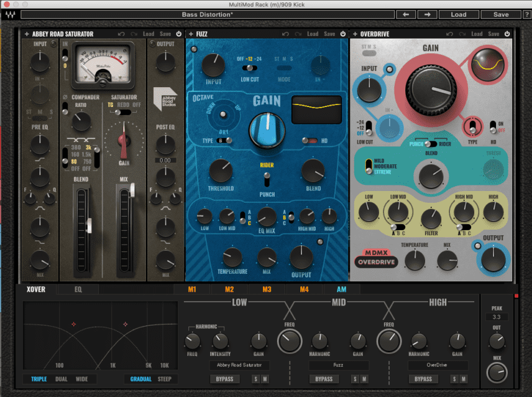Image resolution: width=532 pixels, height=397 pixels.
Task: Bypass the High band
Action: 423,379
